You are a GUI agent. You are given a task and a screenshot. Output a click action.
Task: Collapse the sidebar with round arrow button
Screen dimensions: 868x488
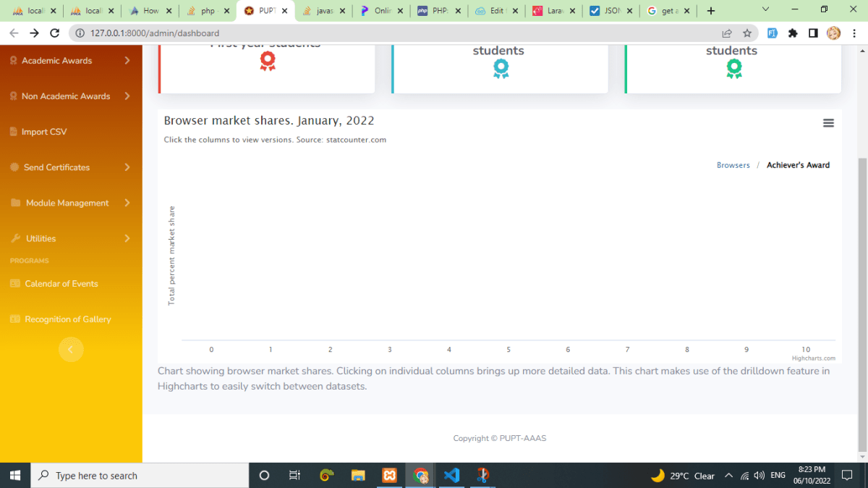tap(71, 350)
